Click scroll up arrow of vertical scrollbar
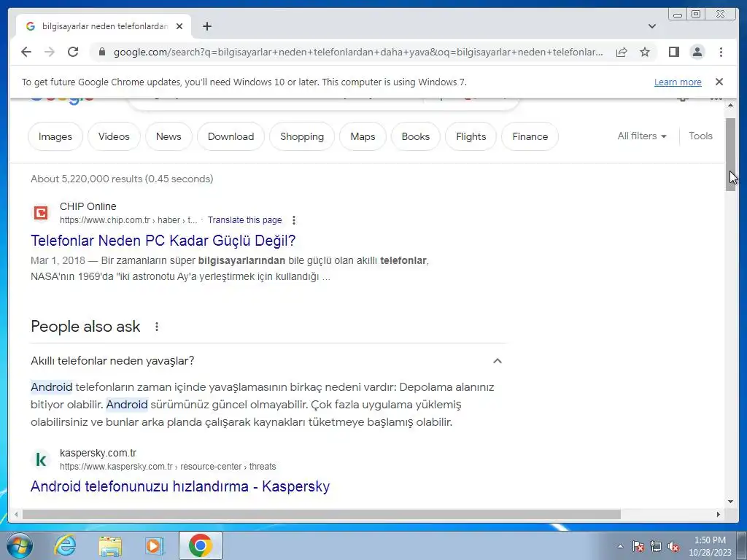This screenshot has height=560, width=747. pos(730,105)
